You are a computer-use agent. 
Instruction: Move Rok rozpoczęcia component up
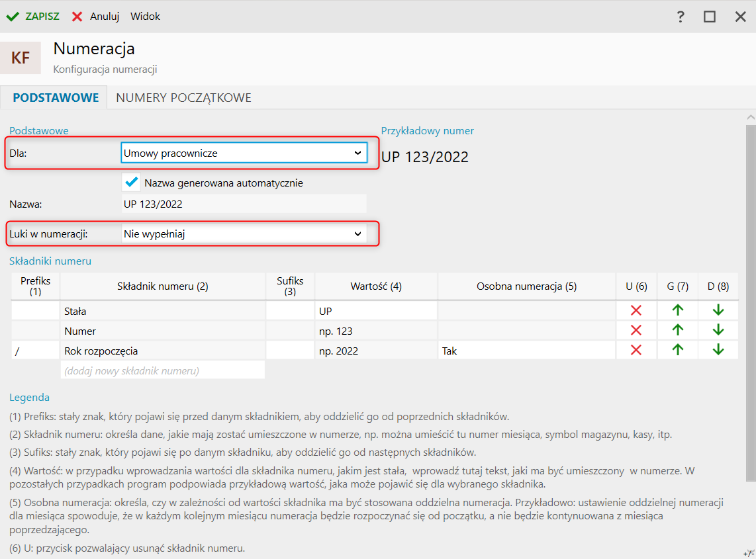point(677,350)
